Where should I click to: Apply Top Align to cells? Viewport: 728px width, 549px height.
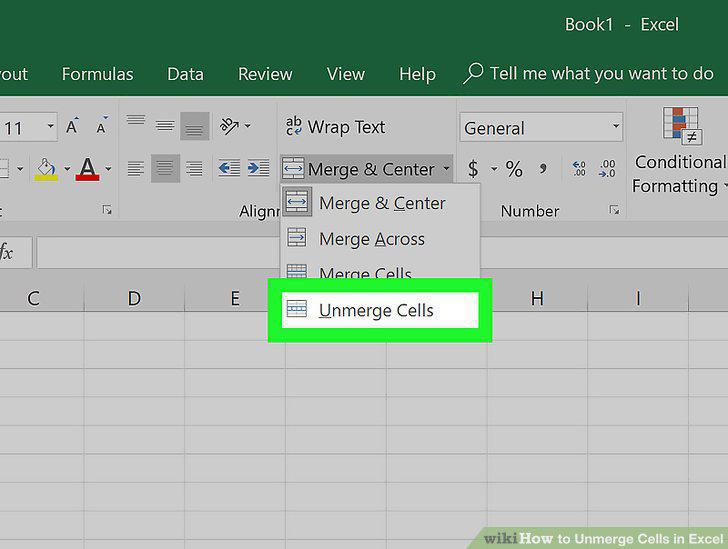tap(136, 120)
